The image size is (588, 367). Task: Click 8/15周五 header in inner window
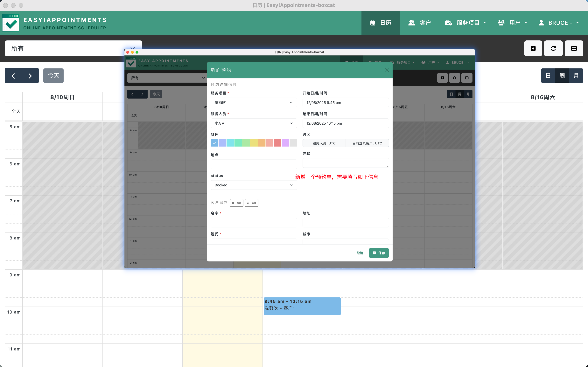coord(401,107)
